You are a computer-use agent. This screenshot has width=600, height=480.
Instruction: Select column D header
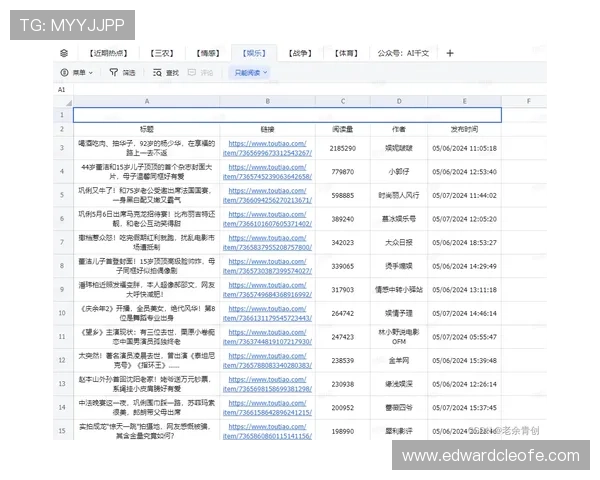tap(399, 101)
